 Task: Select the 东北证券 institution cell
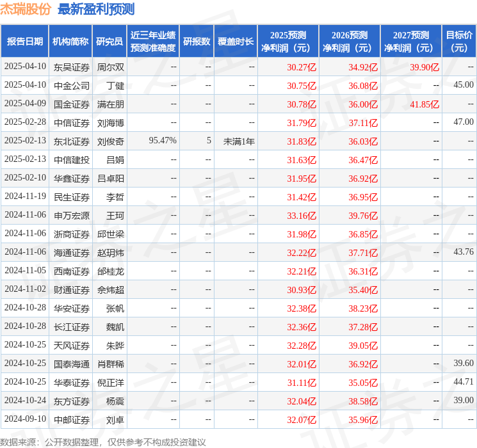(x=72, y=141)
